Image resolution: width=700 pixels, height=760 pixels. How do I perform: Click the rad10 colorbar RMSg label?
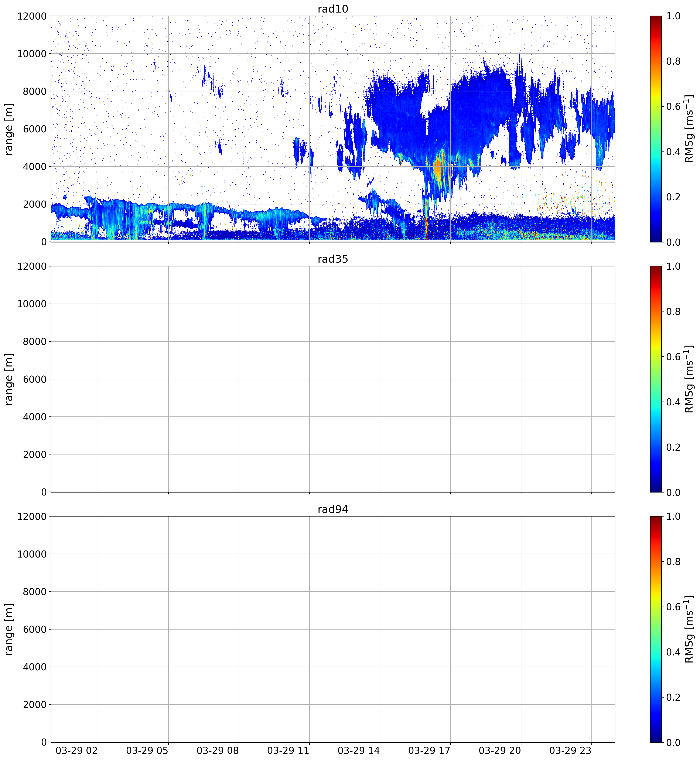point(689,129)
